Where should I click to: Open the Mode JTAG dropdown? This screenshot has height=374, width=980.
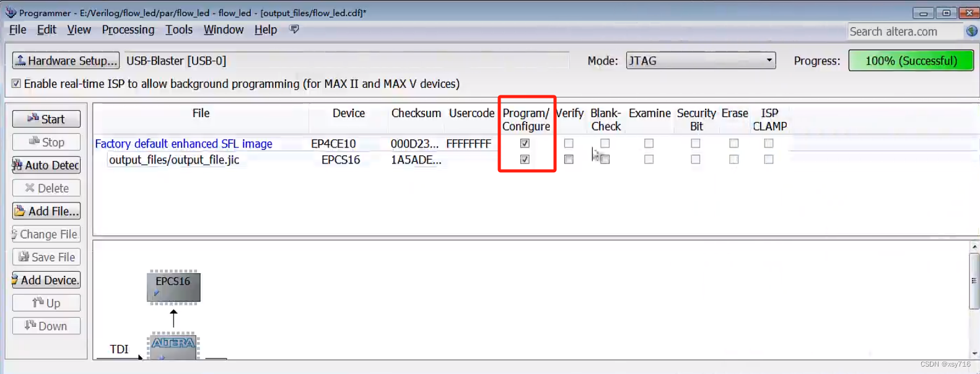point(701,61)
